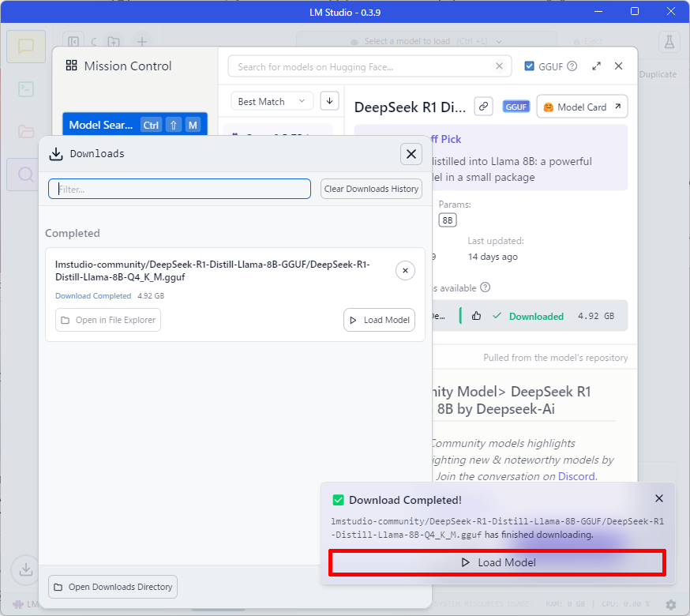Image resolution: width=690 pixels, height=616 pixels.
Task: Click the Discord link
Action: (x=576, y=476)
